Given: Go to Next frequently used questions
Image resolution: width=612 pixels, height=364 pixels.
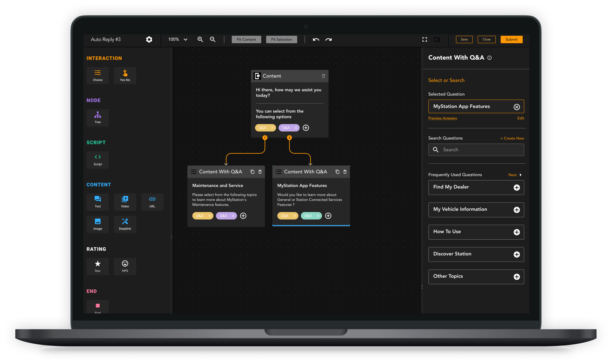Looking at the screenshot, I should [x=515, y=175].
